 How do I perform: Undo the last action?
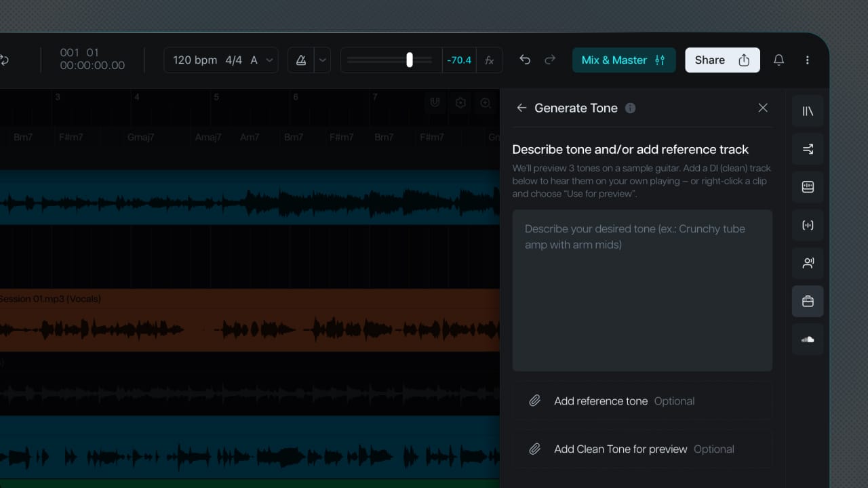click(x=525, y=60)
